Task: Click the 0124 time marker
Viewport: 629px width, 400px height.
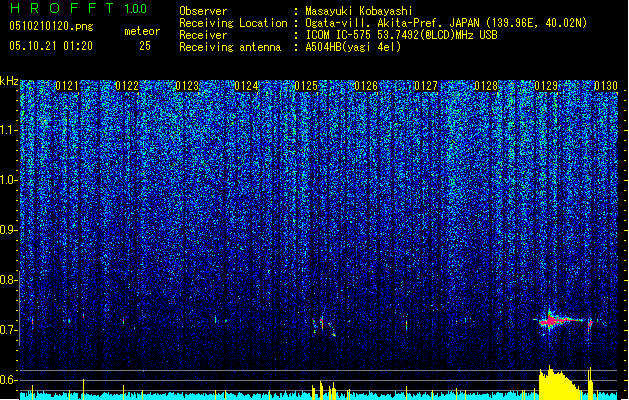Action: click(x=246, y=86)
